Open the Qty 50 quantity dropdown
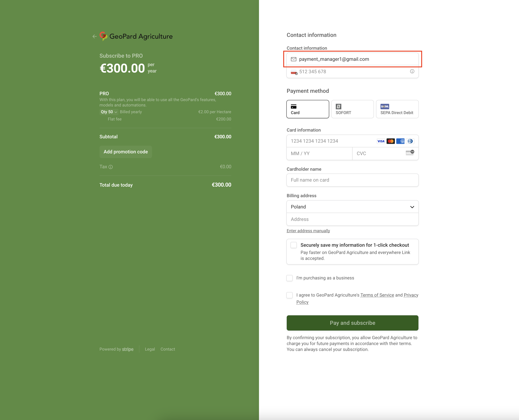This screenshot has width=519, height=420. click(x=109, y=112)
